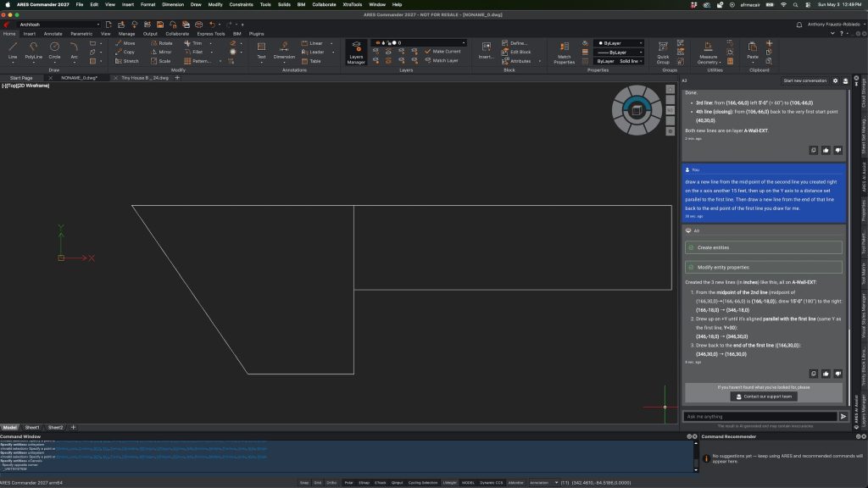Open the Architosh workspace dropdown
This screenshot has width=868, height=488.
click(59, 25)
